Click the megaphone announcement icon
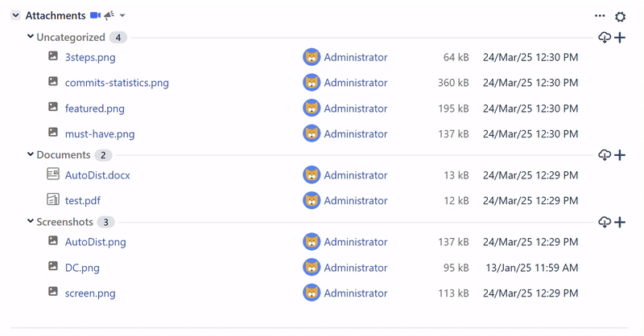 click(x=109, y=15)
